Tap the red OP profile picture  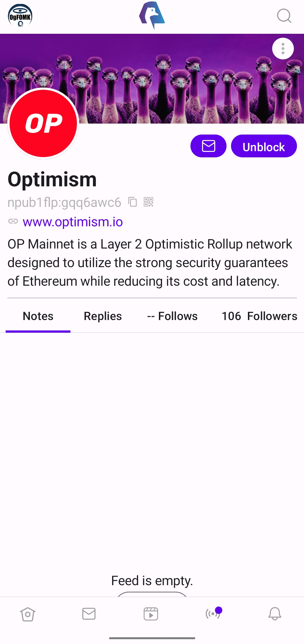pos(43,123)
